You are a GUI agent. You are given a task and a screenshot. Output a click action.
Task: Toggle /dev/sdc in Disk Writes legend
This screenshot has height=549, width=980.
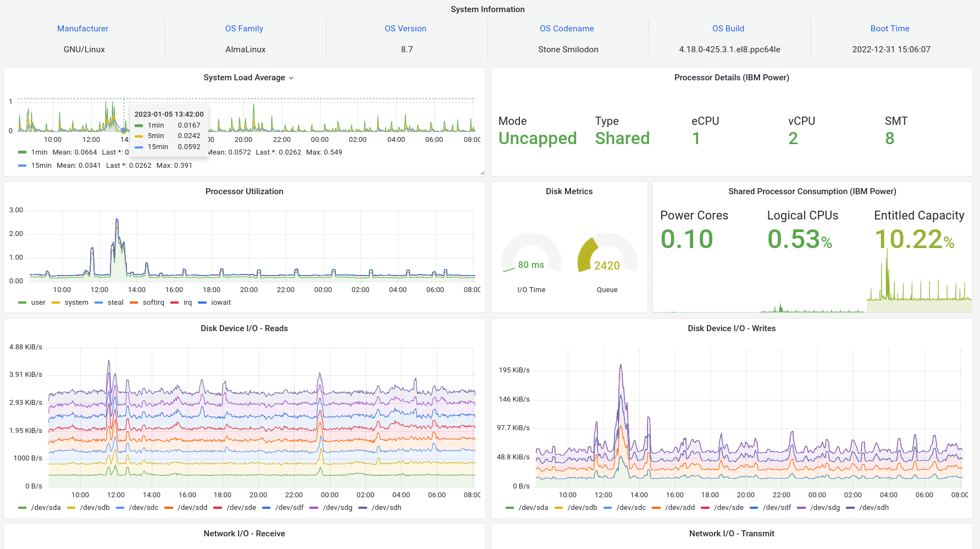click(x=631, y=508)
